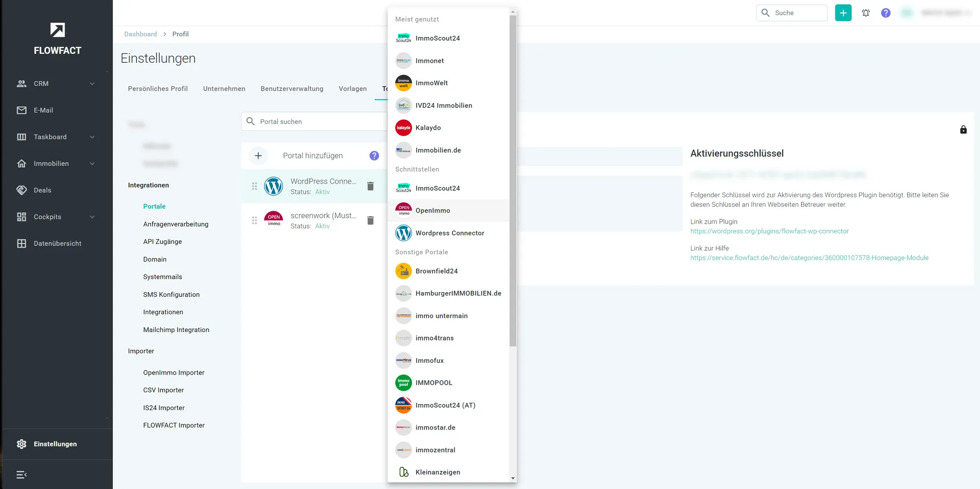This screenshot has height=489, width=980.
Task: Grab screenwork portal drag handle
Action: click(x=255, y=220)
